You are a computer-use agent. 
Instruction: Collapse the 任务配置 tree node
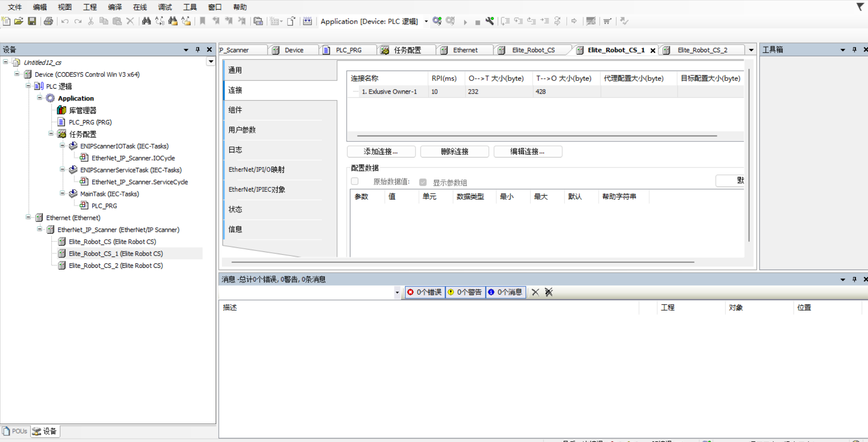click(51, 134)
